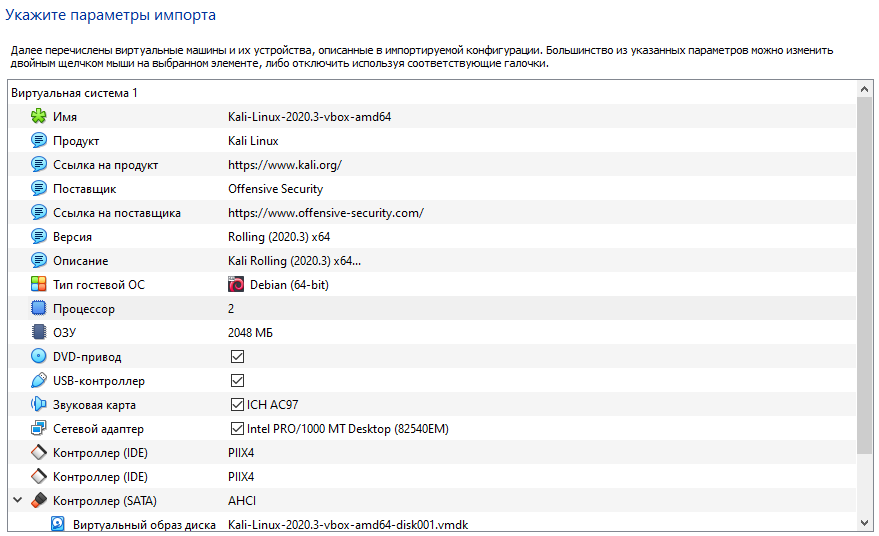Select the Имя label
879x536 pixels.
click(65, 117)
